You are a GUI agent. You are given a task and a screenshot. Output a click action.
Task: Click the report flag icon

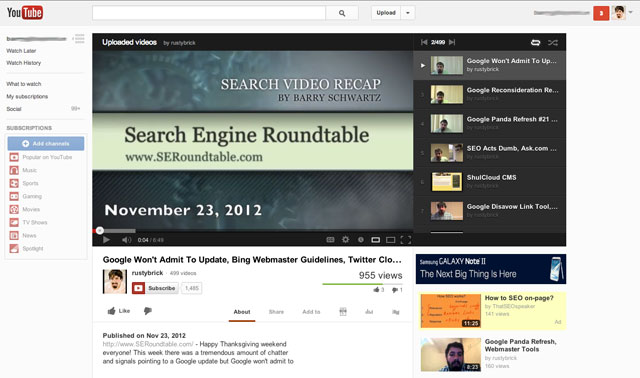[396, 312]
